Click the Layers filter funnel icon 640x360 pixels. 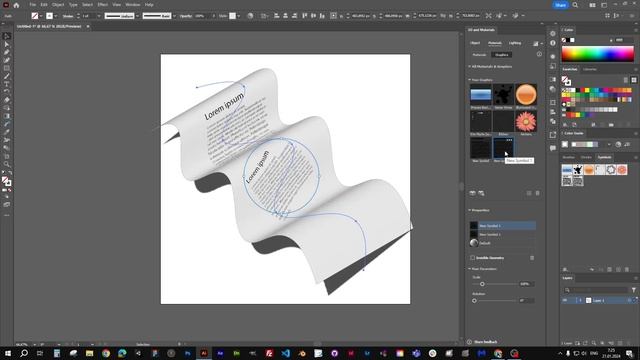(633, 290)
